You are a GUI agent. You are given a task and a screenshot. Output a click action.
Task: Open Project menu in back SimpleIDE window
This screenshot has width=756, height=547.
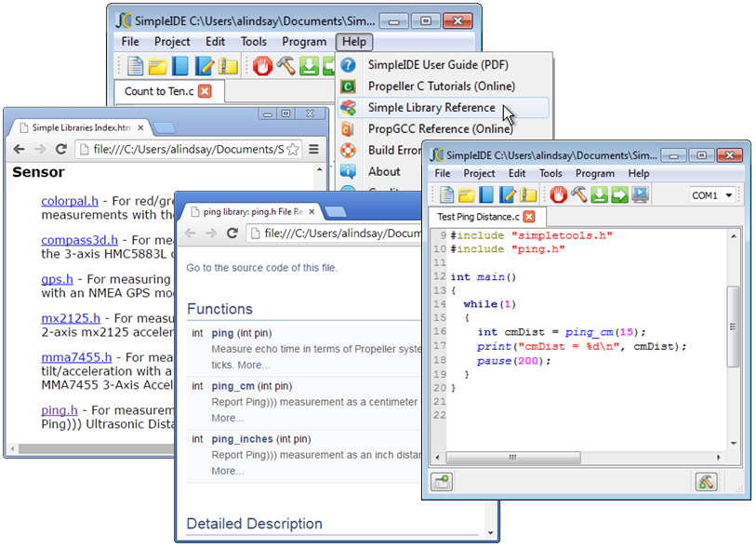172,42
